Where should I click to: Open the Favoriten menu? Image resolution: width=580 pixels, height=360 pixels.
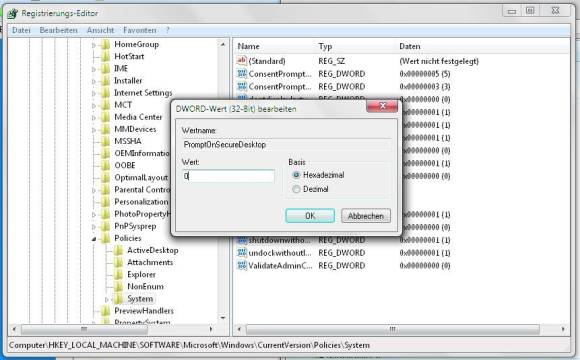click(139, 30)
